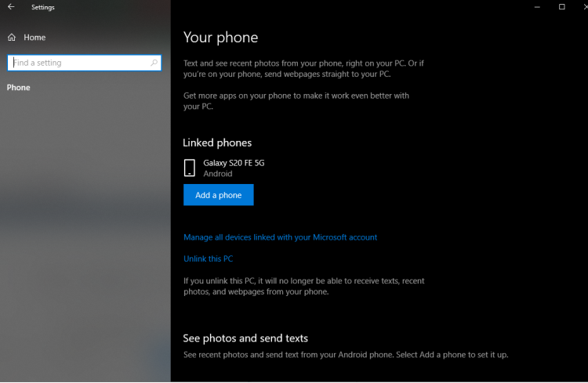Screen dimensions: 588x383
Task: Click the unlink warning description paragraph
Action: pyautogui.click(x=303, y=286)
